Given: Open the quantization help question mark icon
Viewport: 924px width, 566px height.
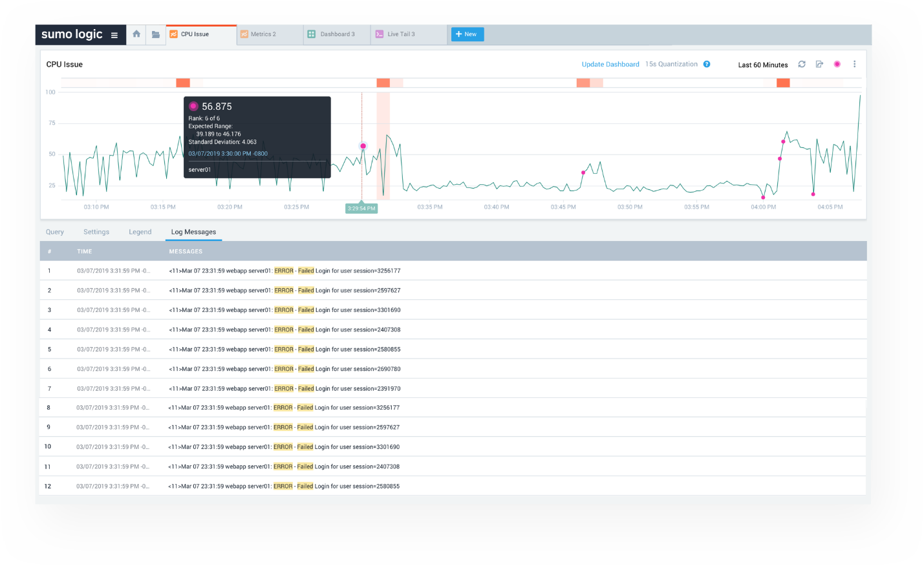Looking at the screenshot, I should coord(707,64).
